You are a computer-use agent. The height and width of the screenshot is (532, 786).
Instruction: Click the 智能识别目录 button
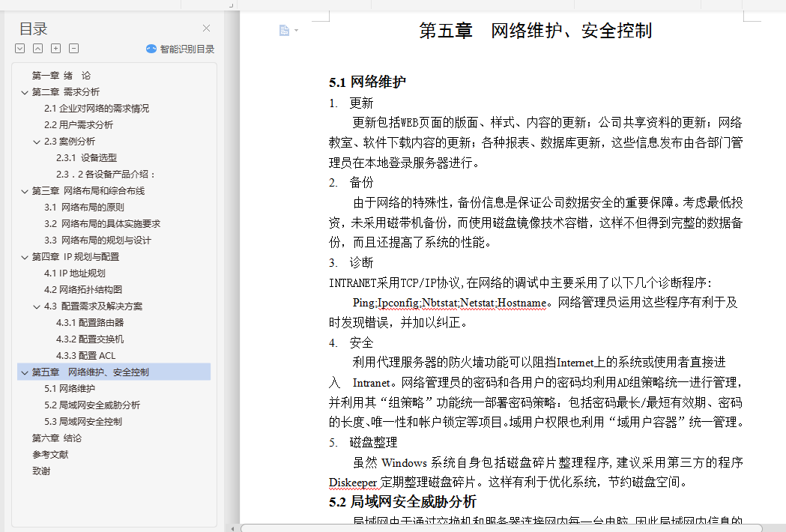coord(180,49)
